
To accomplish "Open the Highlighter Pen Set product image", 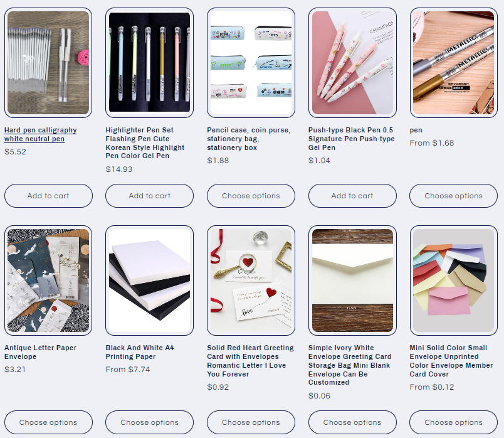I will 149,63.
